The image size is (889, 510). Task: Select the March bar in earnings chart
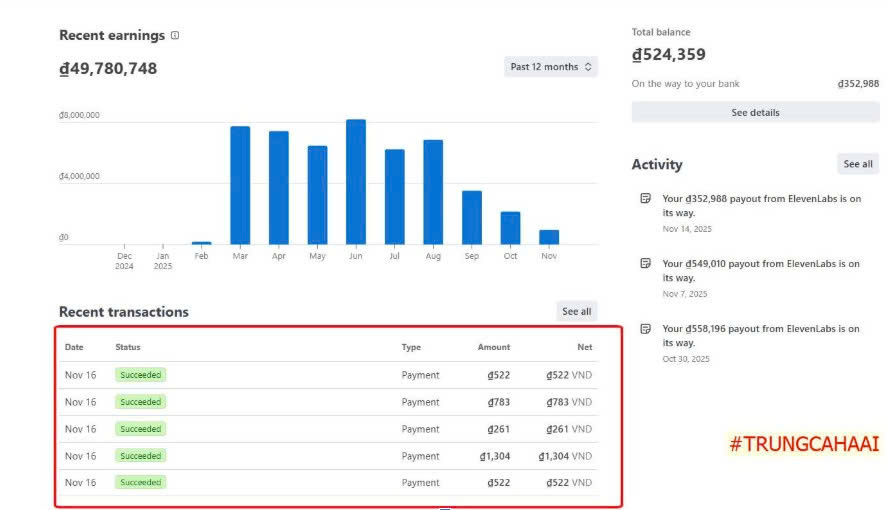click(x=240, y=185)
